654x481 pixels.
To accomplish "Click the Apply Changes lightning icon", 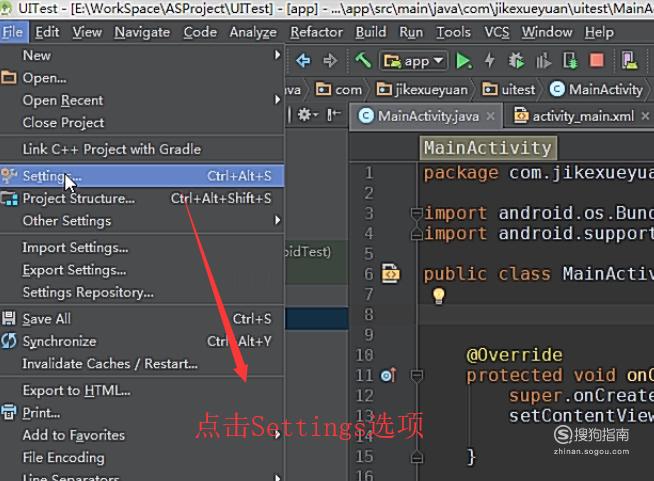I will (490, 60).
